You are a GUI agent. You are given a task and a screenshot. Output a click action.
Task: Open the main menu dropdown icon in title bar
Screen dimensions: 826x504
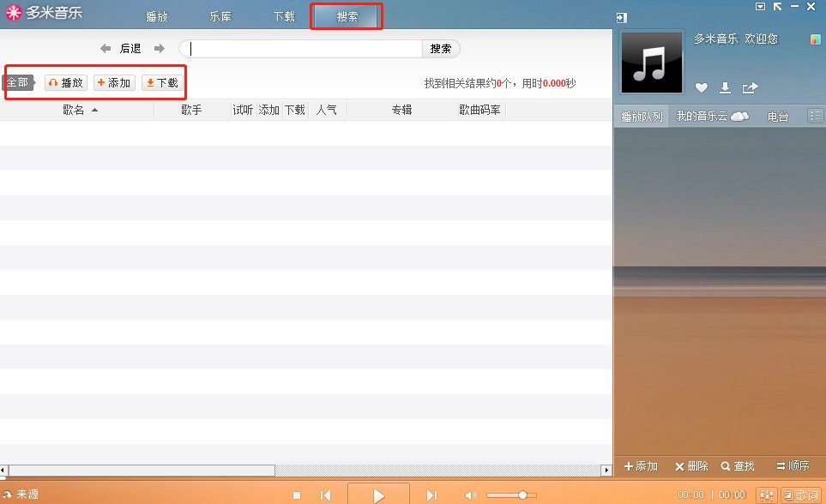[760, 7]
